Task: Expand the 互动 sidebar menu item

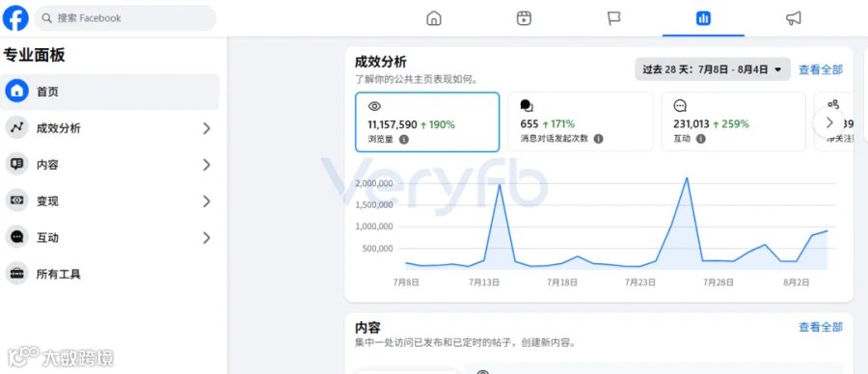Action: (x=110, y=238)
